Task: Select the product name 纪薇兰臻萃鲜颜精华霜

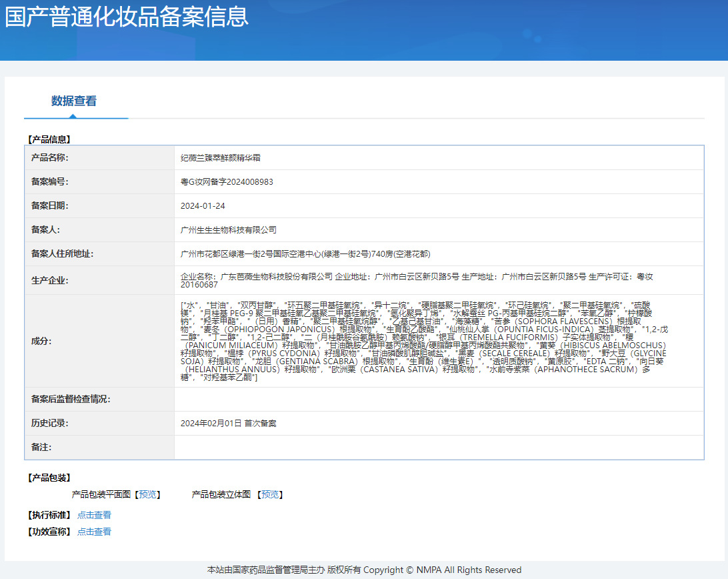Action: pyautogui.click(x=220, y=158)
